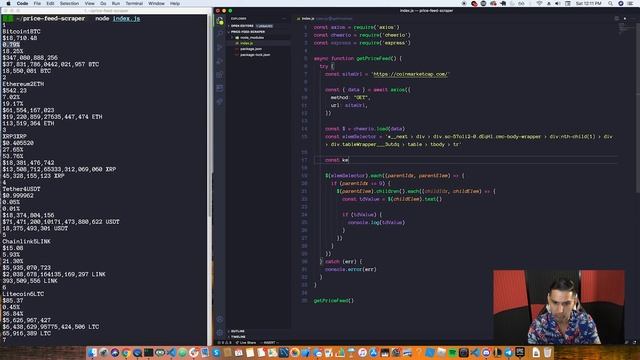Open Manage gear at activity bar bottom
640x360 pixels.
coord(220,332)
